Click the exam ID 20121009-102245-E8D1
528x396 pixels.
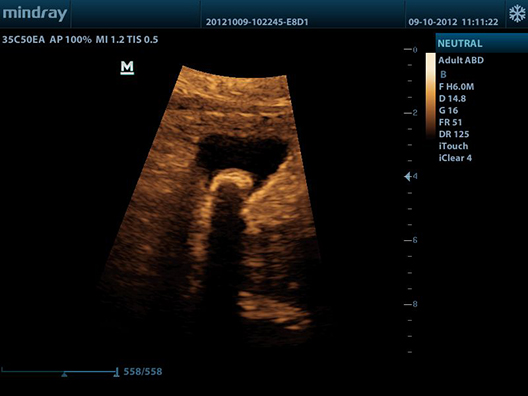tap(257, 22)
